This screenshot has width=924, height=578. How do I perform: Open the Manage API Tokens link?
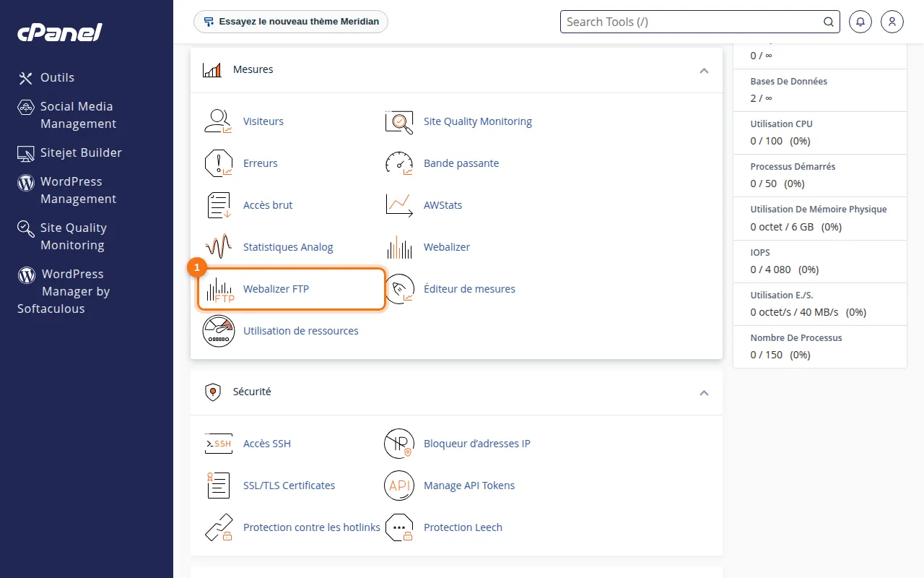coord(469,486)
